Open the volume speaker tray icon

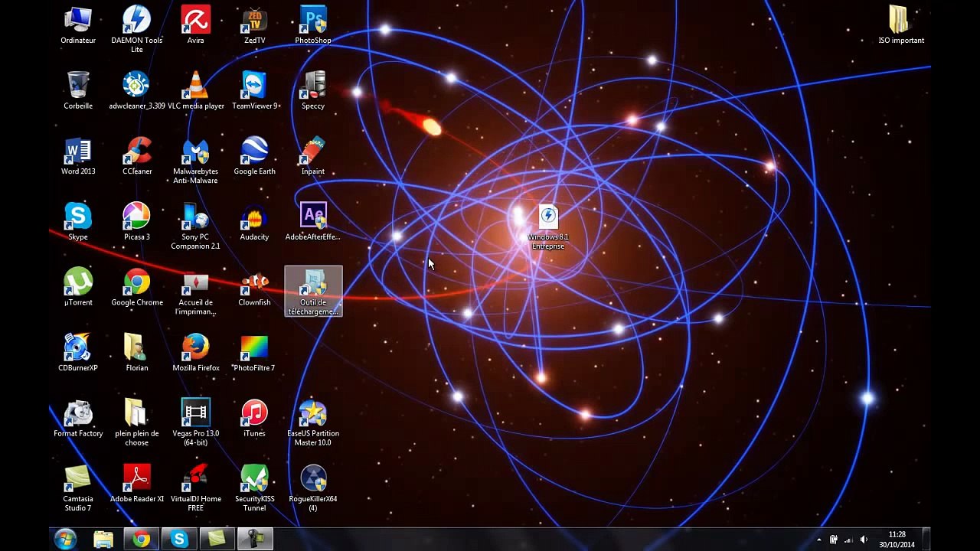864,540
